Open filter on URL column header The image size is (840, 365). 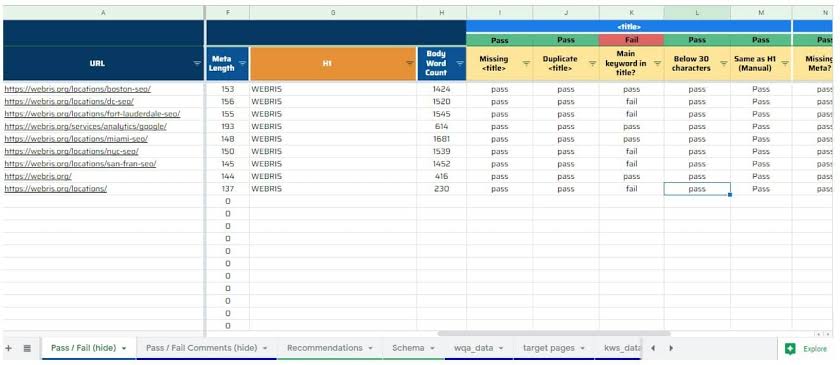pyautogui.click(x=197, y=63)
